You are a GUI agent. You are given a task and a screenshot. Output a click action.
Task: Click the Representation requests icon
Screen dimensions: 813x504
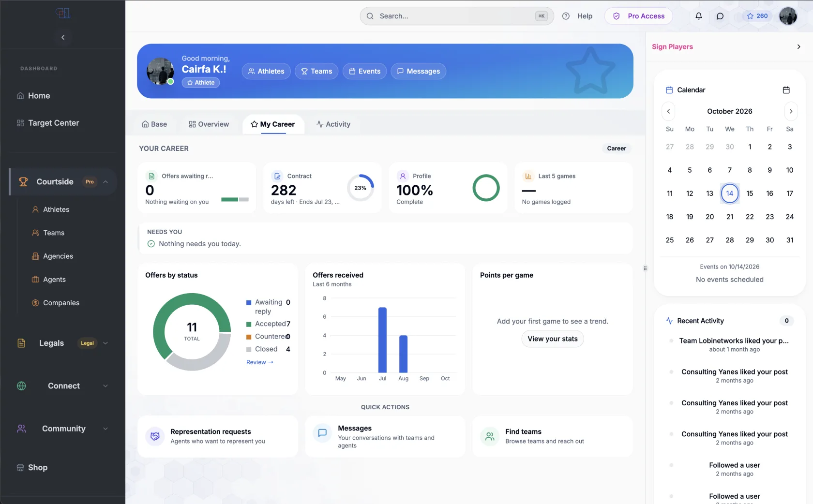(155, 436)
